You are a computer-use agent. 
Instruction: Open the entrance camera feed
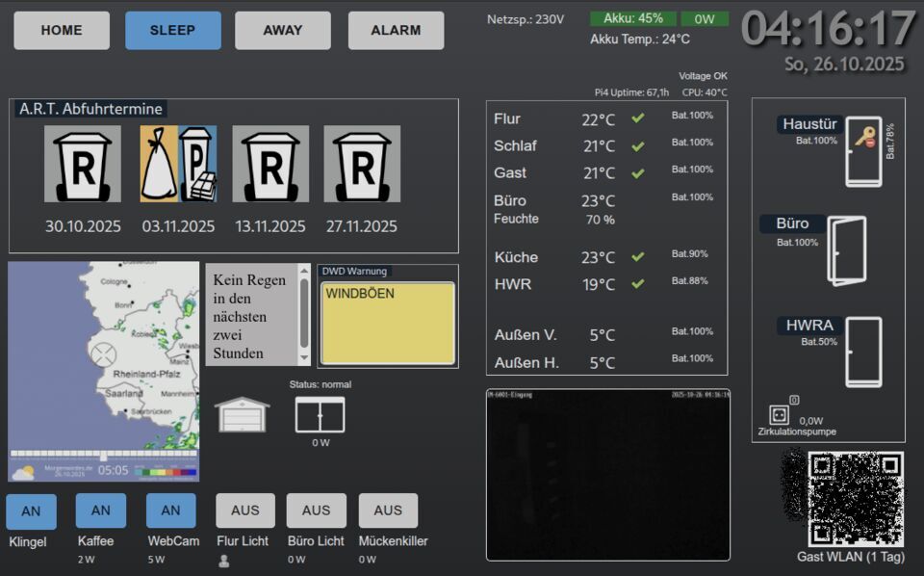point(607,475)
